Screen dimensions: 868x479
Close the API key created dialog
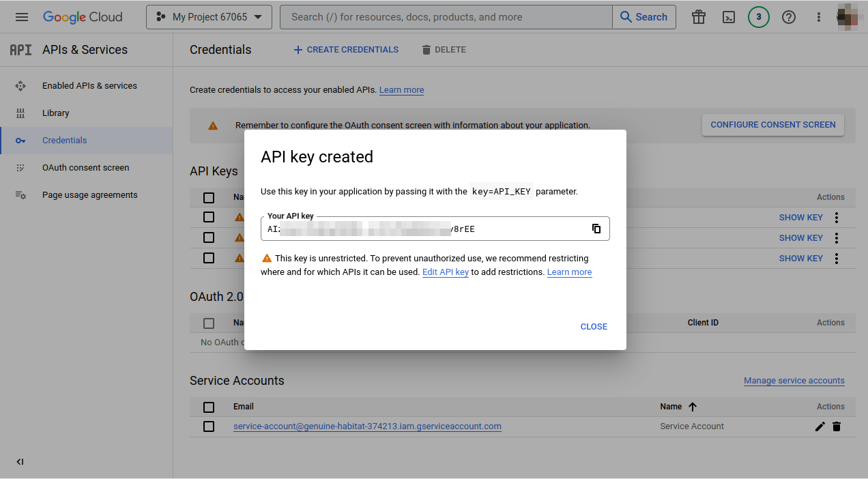pos(594,327)
